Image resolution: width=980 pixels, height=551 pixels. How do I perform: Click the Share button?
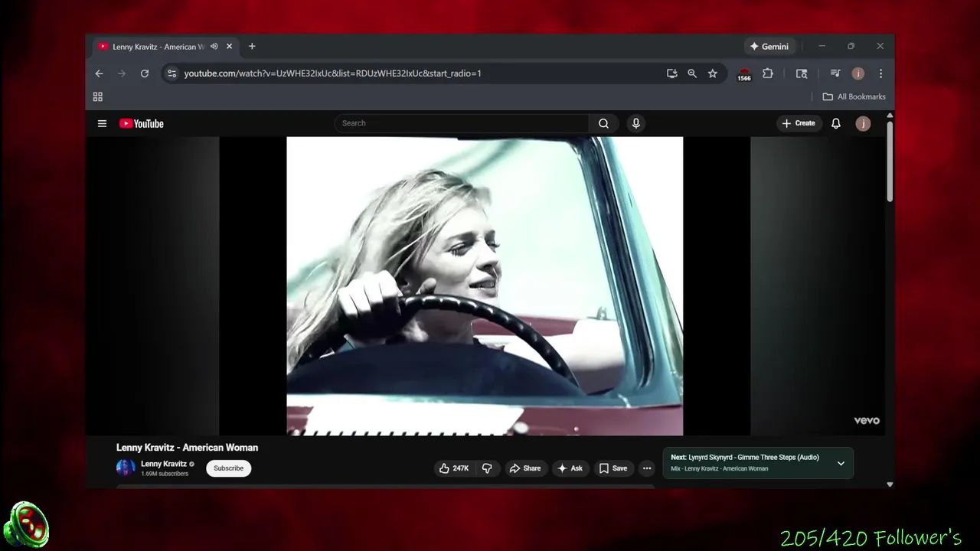pos(525,468)
